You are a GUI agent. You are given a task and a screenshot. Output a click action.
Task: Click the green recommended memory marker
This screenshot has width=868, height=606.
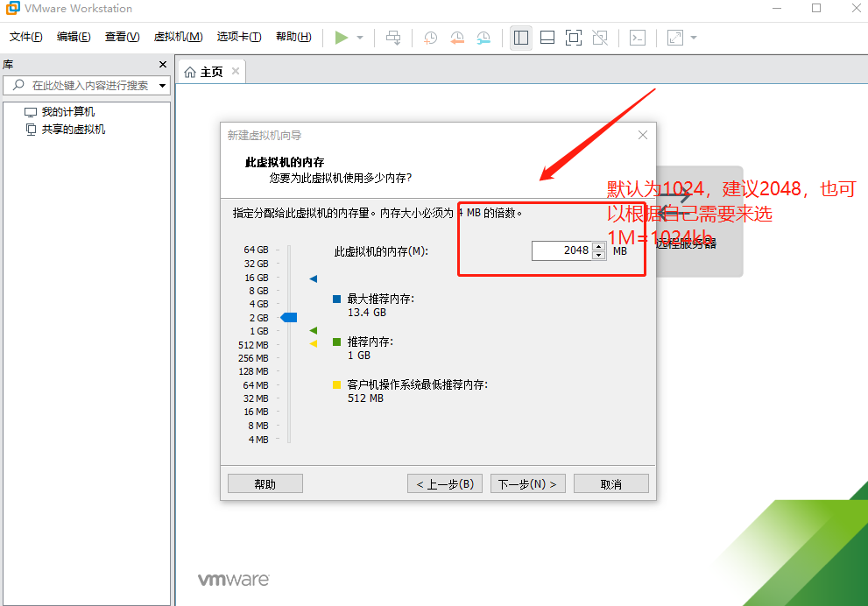(x=314, y=330)
